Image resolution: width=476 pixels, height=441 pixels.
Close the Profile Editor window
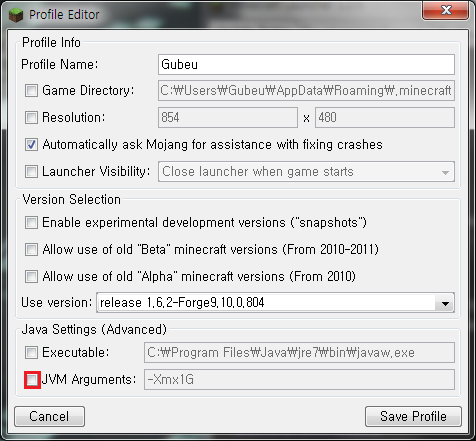(445, 10)
